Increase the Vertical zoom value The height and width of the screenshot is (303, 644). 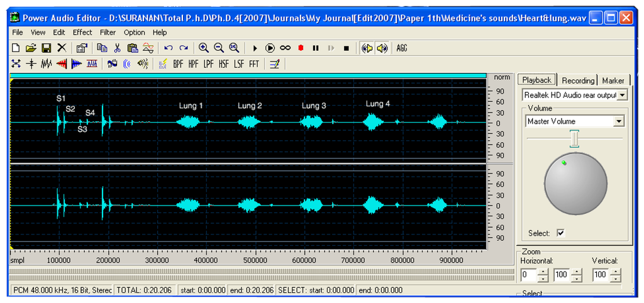click(615, 271)
